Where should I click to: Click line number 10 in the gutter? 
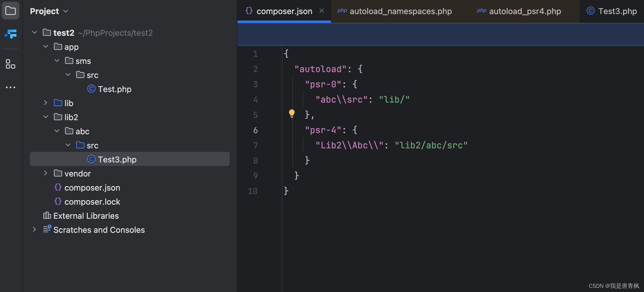(x=253, y=191)
